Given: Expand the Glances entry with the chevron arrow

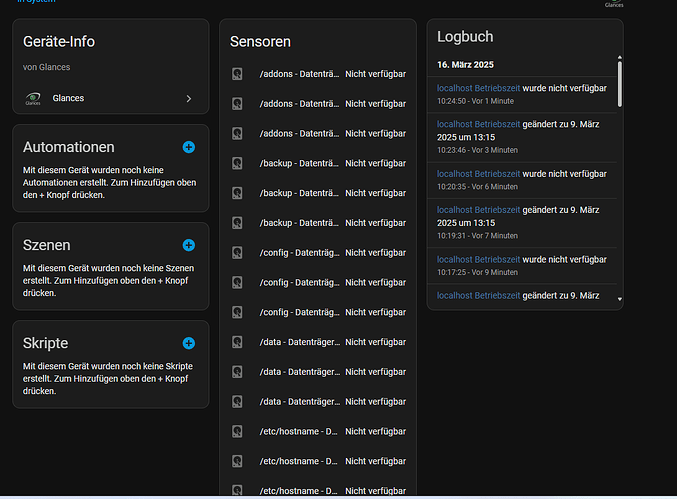Looking at the screenshot, I should [189, 99].
